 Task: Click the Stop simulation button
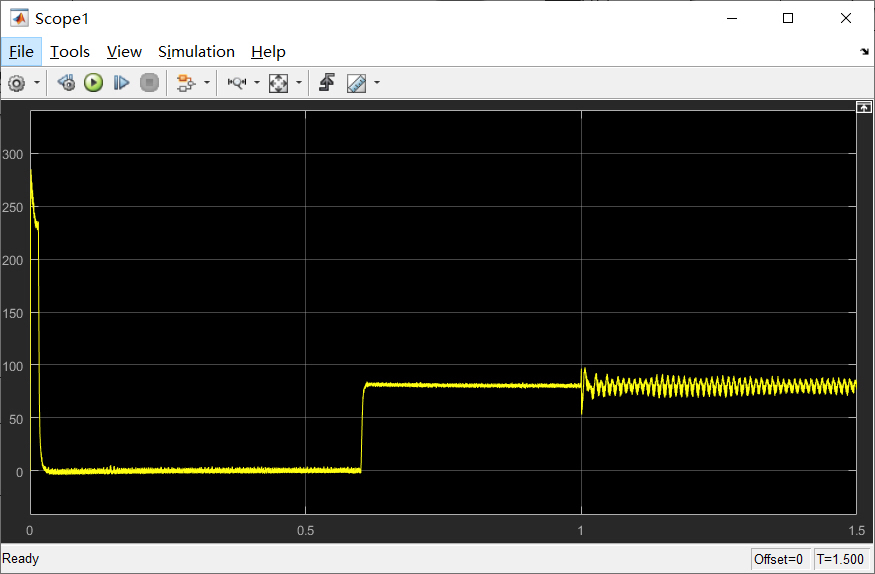click(149, 83)
